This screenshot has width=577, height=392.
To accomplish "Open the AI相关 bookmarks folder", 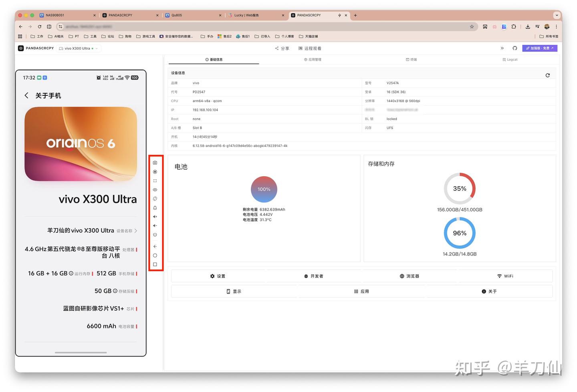I will [x=56, y=36].
